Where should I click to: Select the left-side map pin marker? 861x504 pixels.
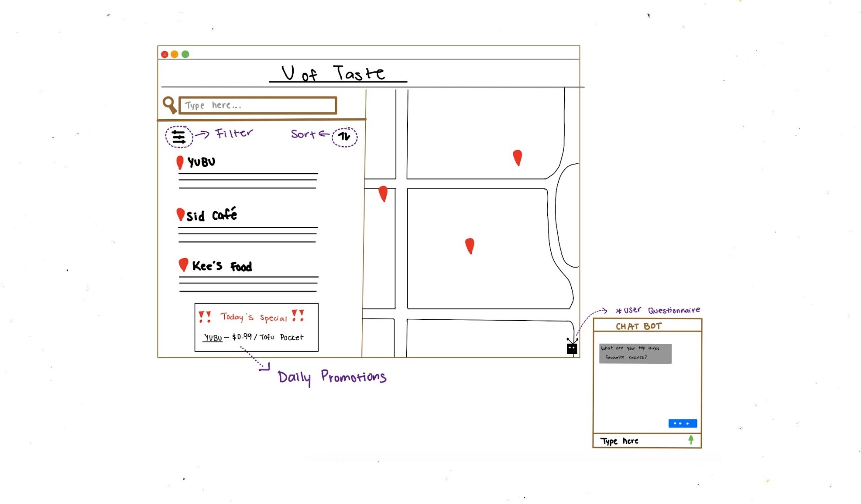point(383,193)
